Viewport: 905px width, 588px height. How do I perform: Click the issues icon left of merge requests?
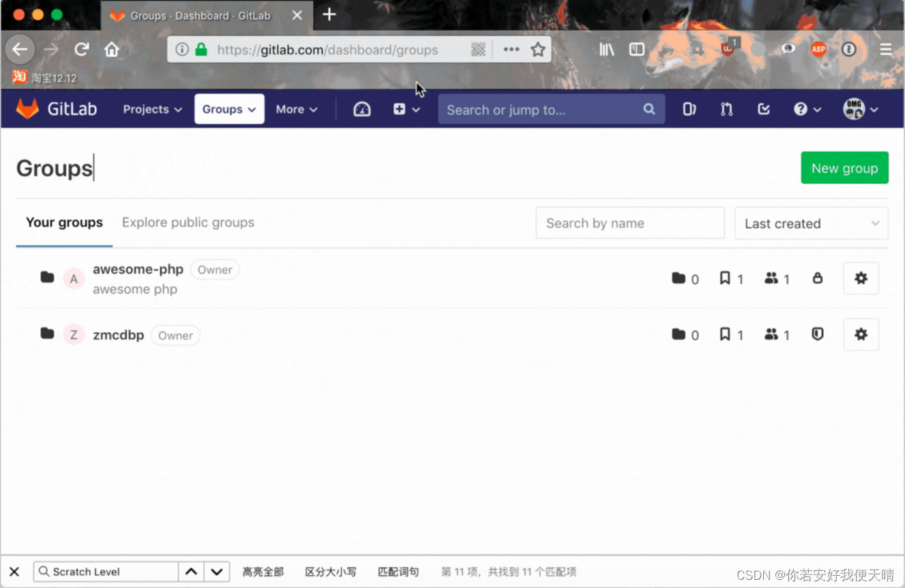tap(689, 108)
